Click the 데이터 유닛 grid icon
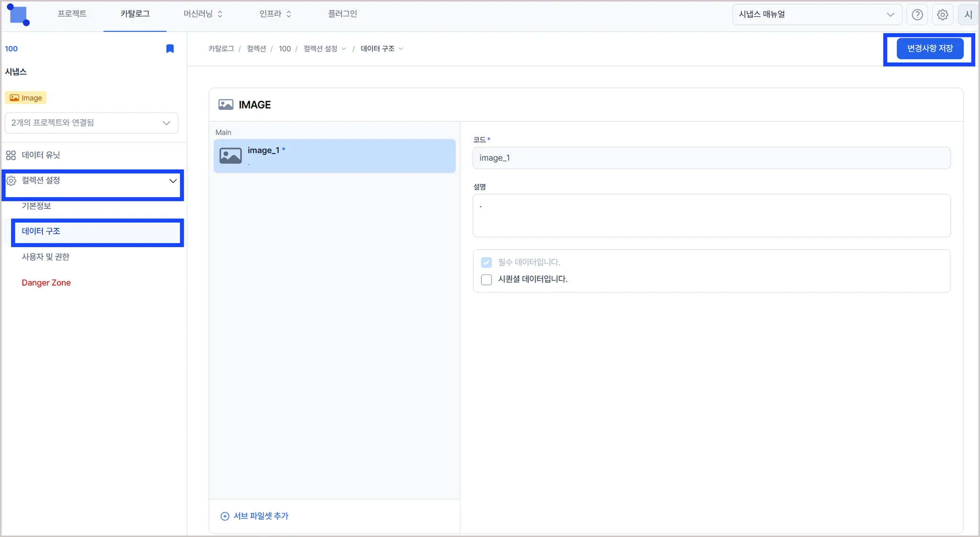 [11, 155]
